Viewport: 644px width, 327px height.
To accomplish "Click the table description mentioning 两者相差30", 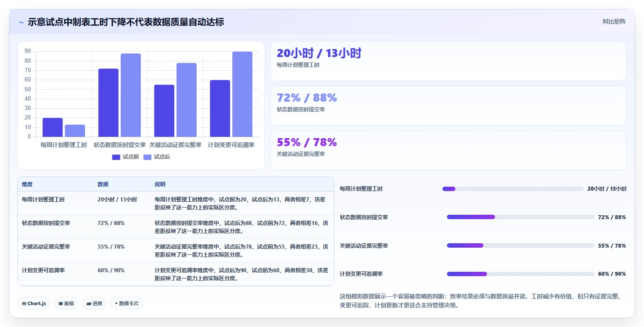I will 241,274.
